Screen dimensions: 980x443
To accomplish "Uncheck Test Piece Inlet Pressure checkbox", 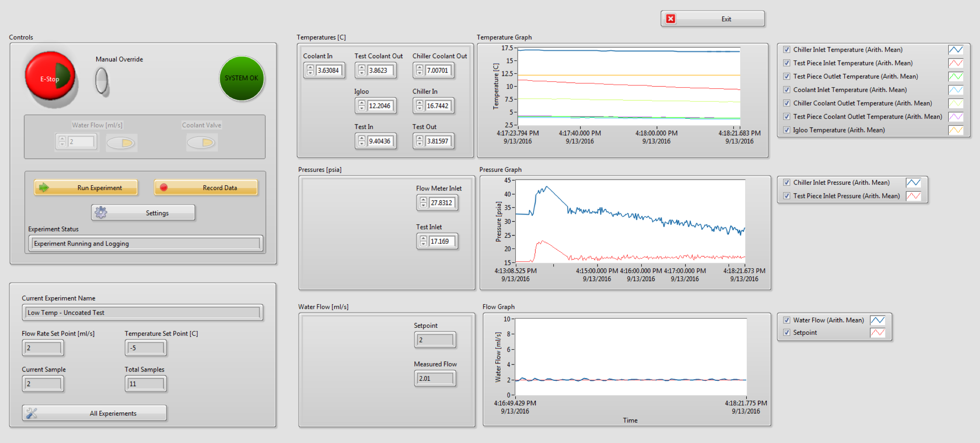I will coord(787,196).
